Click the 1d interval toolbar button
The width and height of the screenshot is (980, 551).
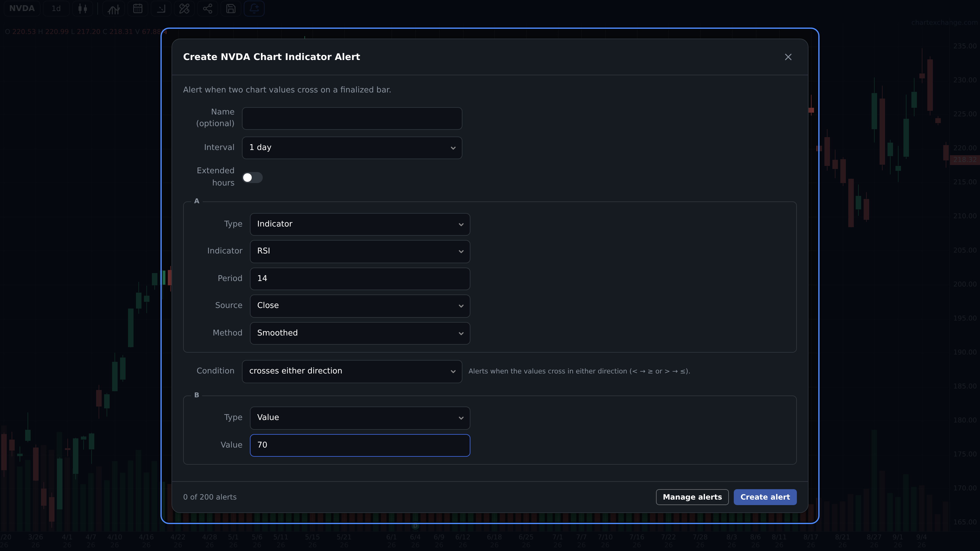[x=56, y=8]
